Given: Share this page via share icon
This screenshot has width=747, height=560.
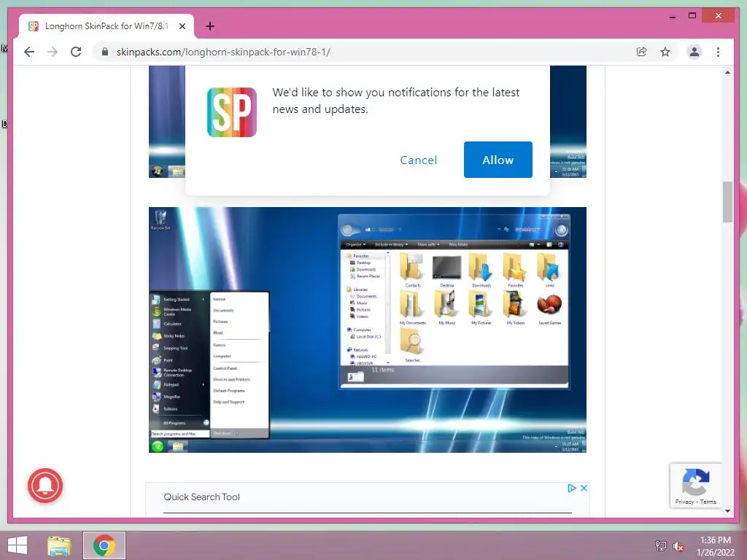Looking at the screenshot, I should [x=642, y=52].
